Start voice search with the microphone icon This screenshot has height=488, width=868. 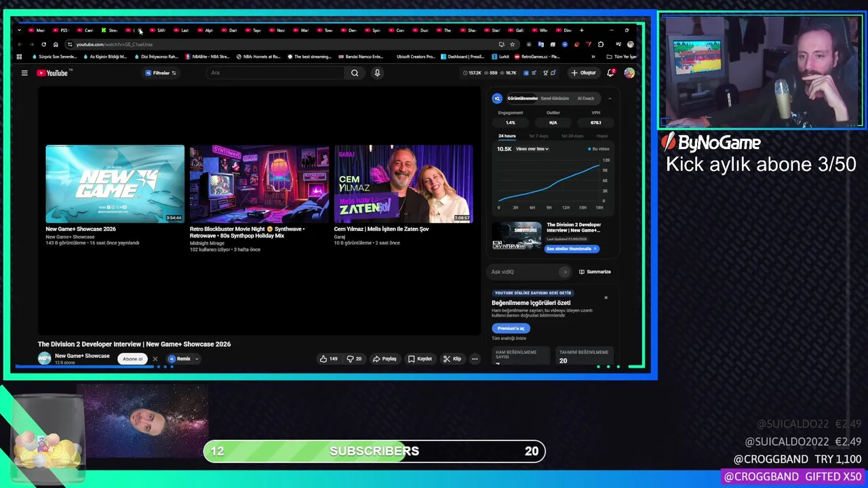click(x=377, y=73)
